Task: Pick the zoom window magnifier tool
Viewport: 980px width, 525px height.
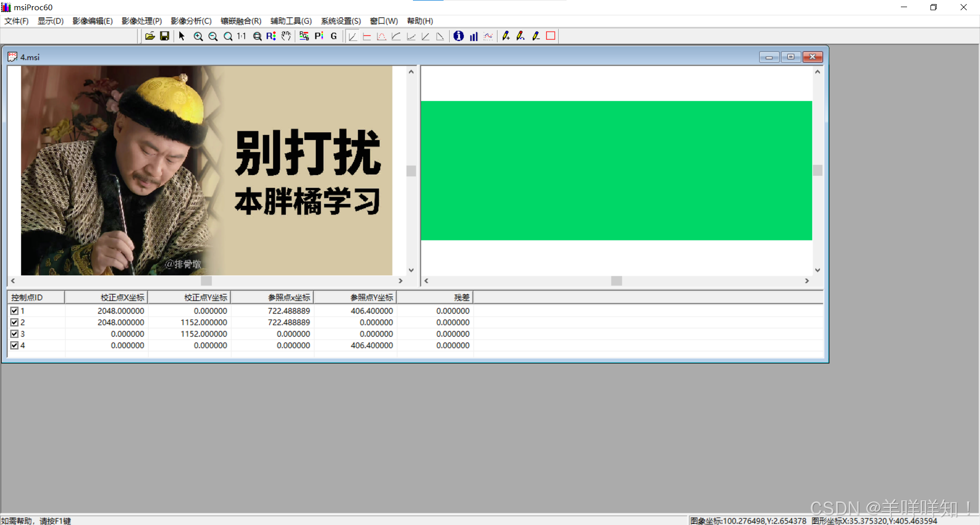Action: pos(257,36)
